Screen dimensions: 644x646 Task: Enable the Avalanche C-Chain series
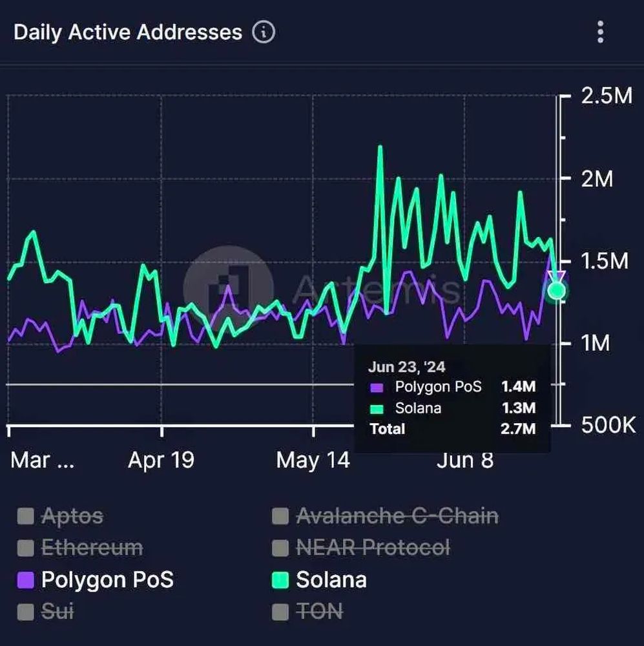coord(385,516)
